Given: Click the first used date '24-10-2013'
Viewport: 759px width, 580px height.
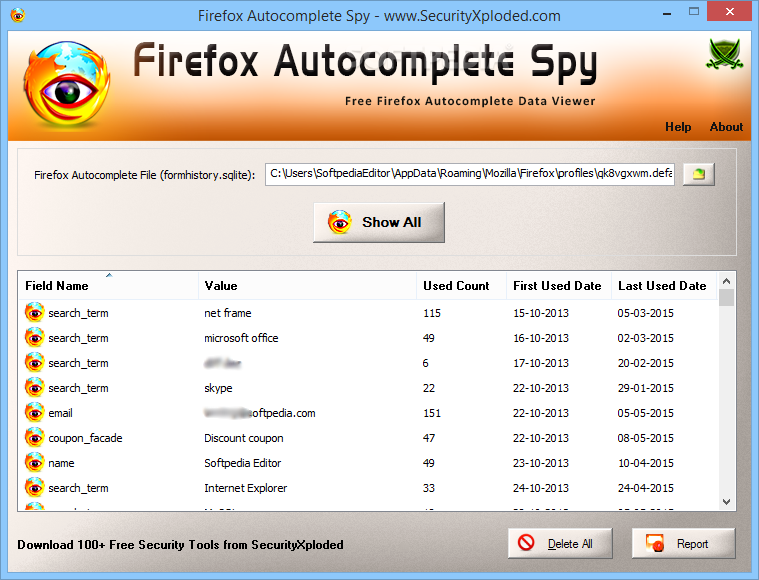Looking at the screenshot, I should coord(541,488).
